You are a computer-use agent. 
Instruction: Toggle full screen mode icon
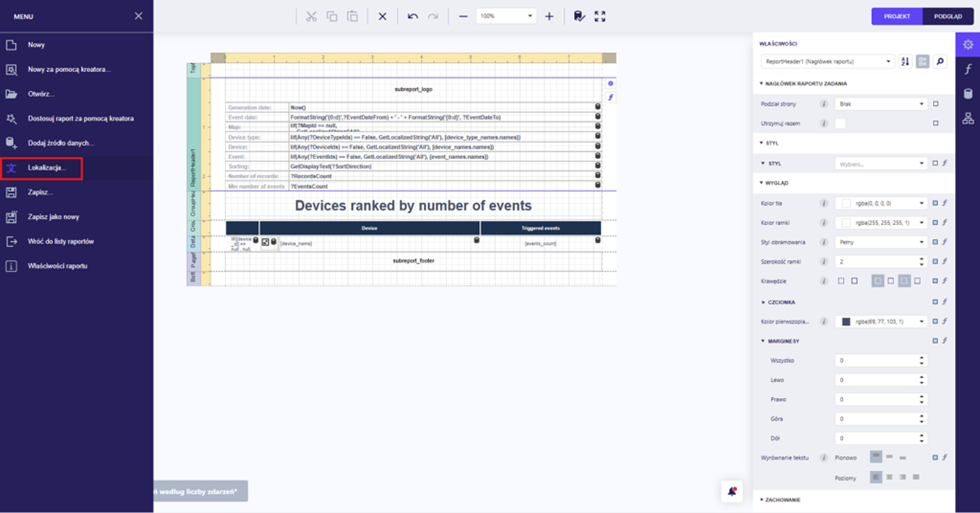[600, 17]
